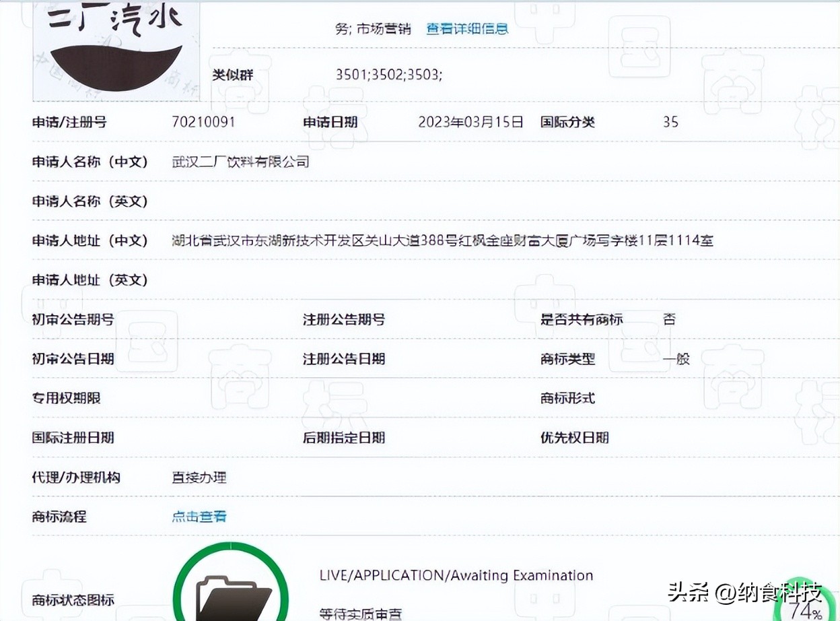Select applicant name 武汉二厂饮料有限公司
Viewport: 840px width, 621px height.
240,162
